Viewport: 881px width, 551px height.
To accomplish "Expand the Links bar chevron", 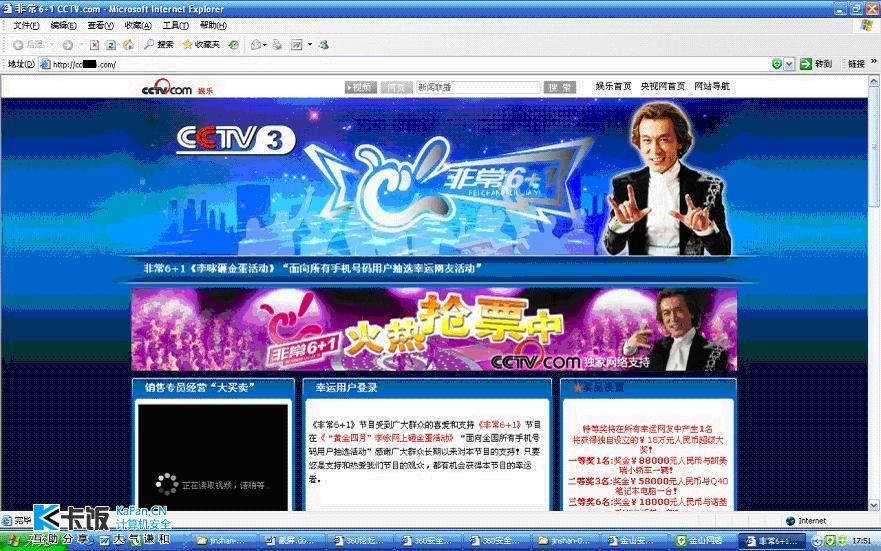I will pyautogui.click(x=874, y=62).
